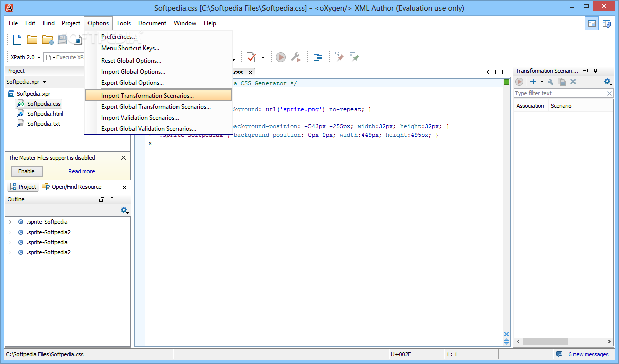Click the Enable button for Master Files
The image size is (619, 364).
coord(27,171)
